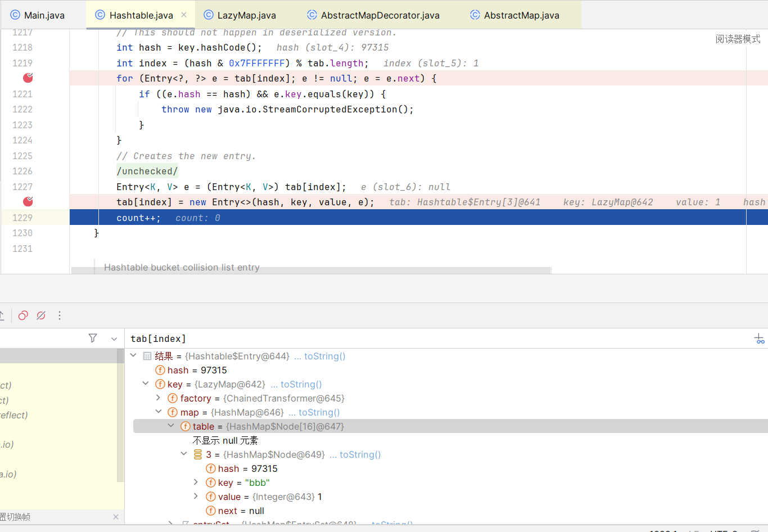Collapse the table HashMap$Node[16] node
Viewport: 768px width, 532px height.
(171, 426)
